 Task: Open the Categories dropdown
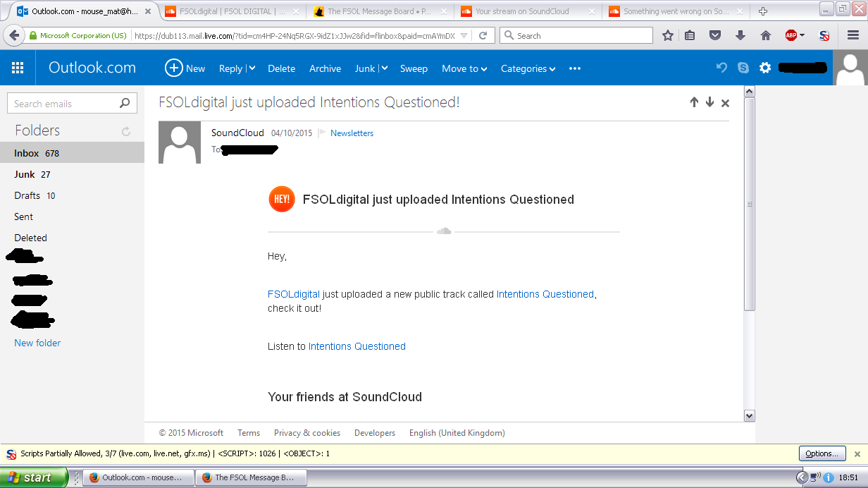(x=528, y=68)
